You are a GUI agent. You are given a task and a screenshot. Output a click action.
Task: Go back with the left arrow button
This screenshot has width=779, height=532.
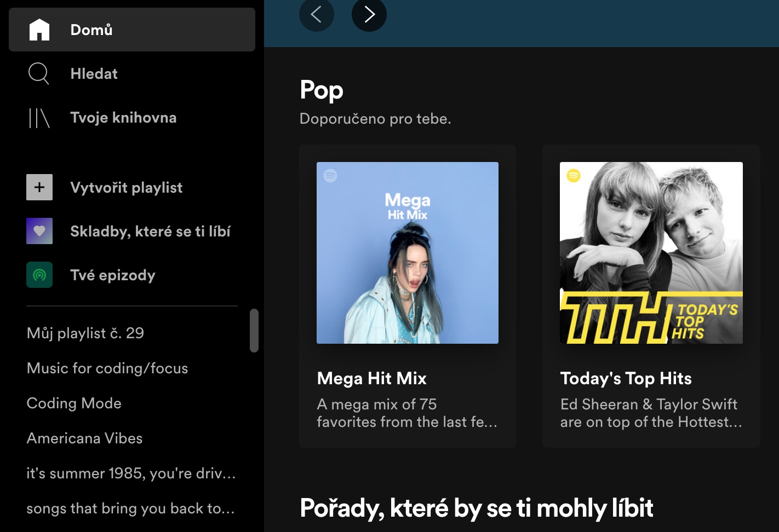pos(316,14)
